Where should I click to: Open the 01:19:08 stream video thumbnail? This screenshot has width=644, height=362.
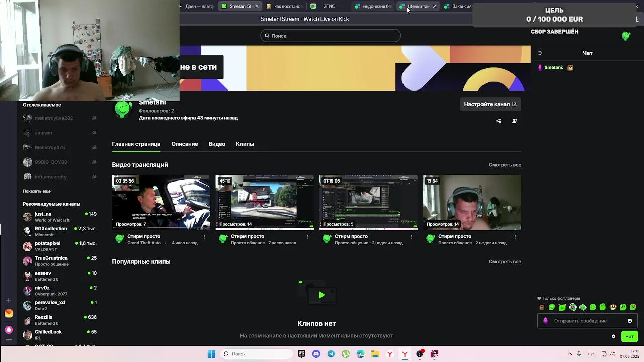(368, 203)
